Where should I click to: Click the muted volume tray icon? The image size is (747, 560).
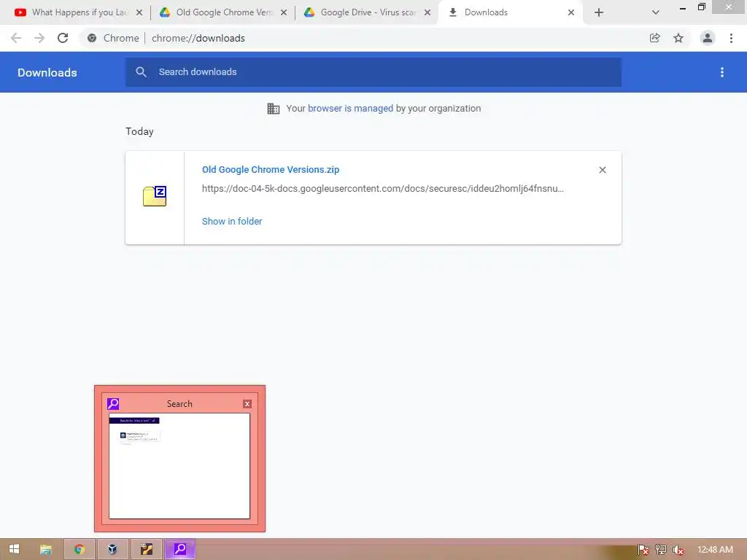pyautogui.click(x=678, y=550)
